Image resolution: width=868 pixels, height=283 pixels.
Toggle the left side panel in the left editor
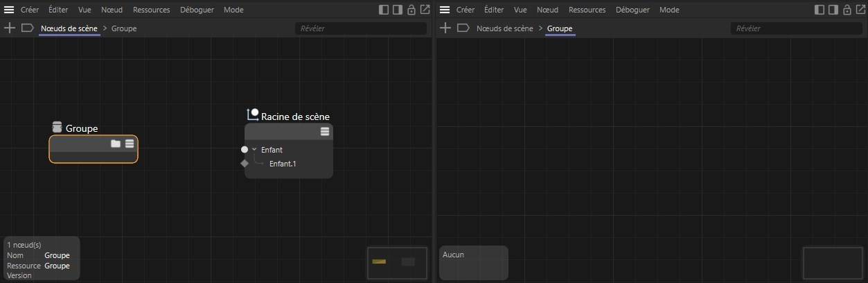(384, 10)
